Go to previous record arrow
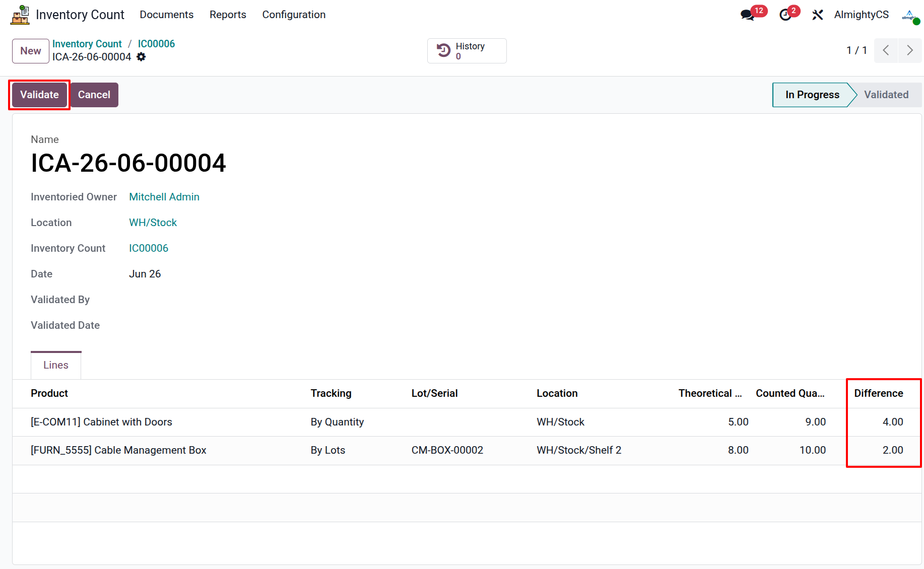 [886, 50]
